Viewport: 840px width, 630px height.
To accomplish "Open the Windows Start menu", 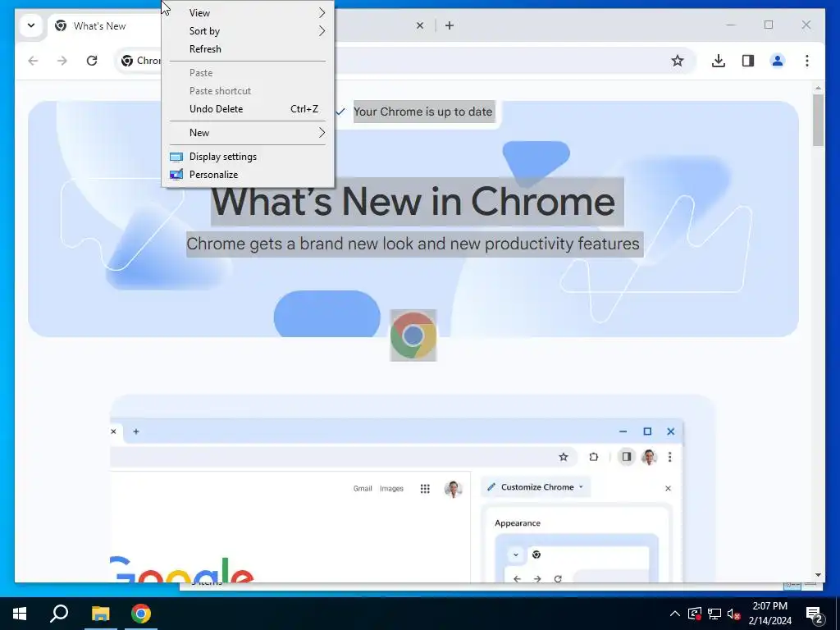I will [x=20, y=614].
